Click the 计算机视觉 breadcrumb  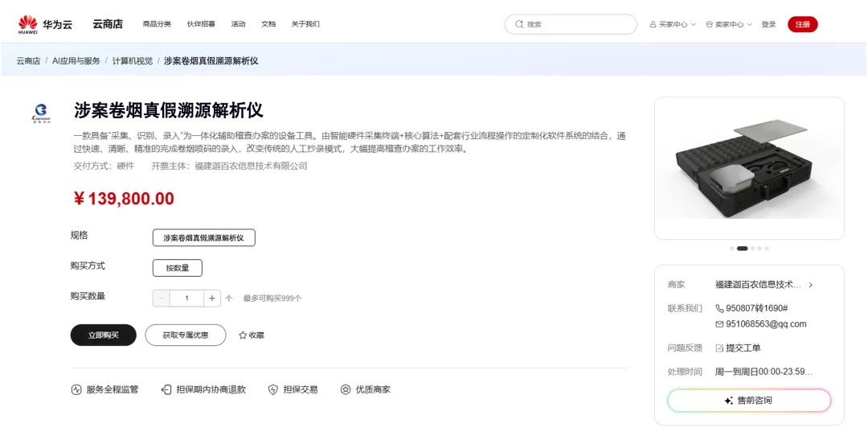[133, 61]
